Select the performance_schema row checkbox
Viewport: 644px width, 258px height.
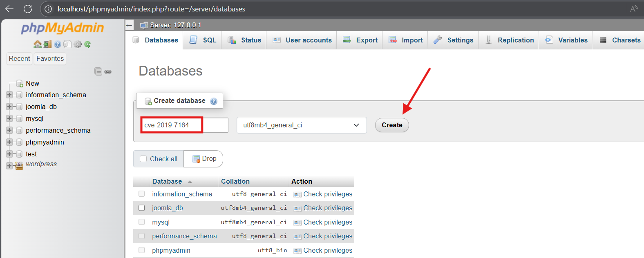pyautogui.click(x=142, y=236)
